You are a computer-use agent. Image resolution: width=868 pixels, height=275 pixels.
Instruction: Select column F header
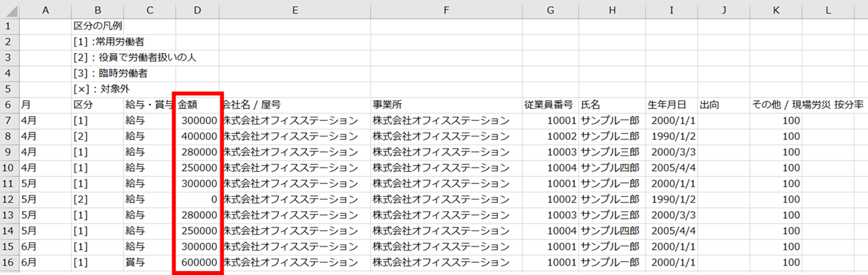coord(446,10)
